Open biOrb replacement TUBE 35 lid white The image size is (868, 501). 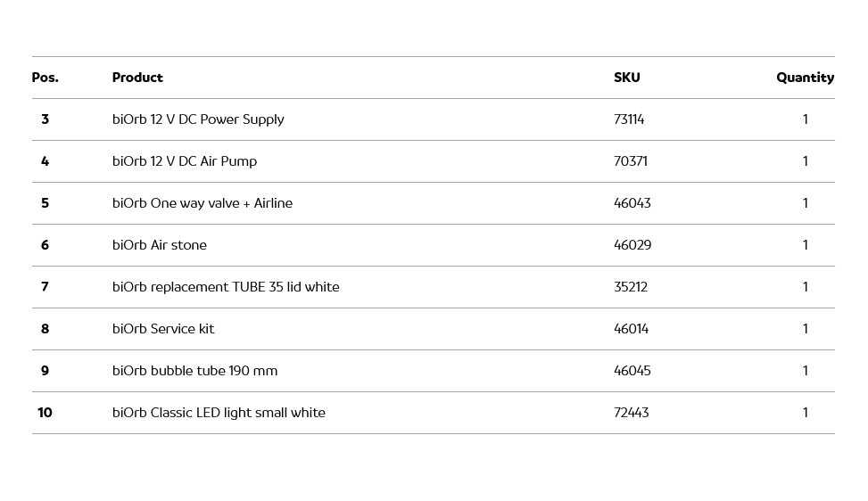226,287
